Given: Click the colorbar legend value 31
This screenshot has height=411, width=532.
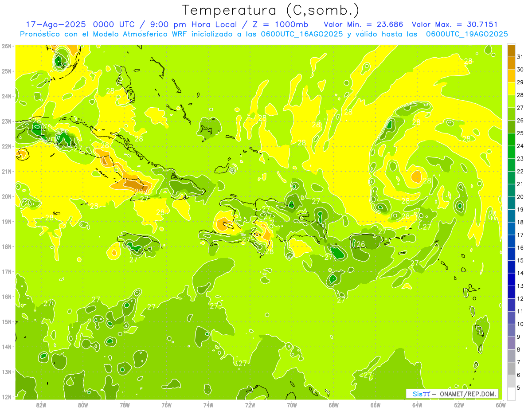Looking at the screenshot, I should point(520,57).
